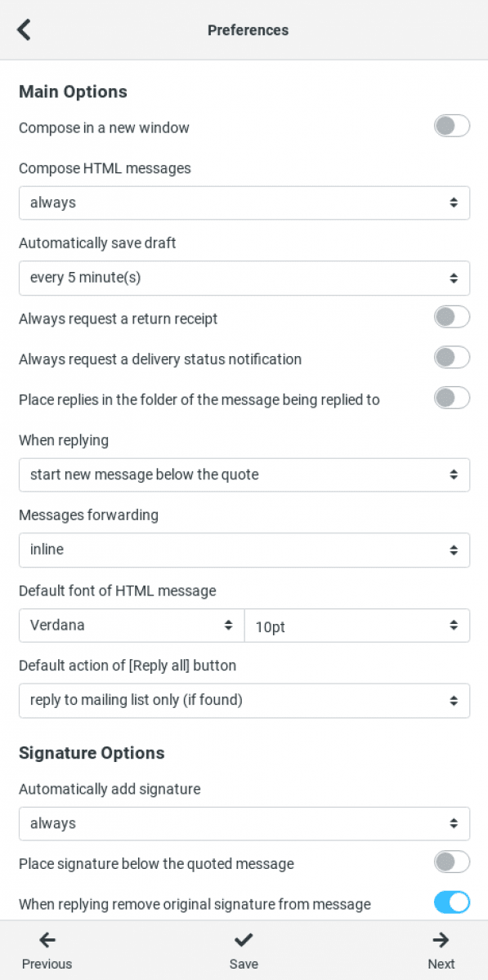488x980 pixels.
Task: Enable Compose in a new window
Action: click(x=452, y=126)
